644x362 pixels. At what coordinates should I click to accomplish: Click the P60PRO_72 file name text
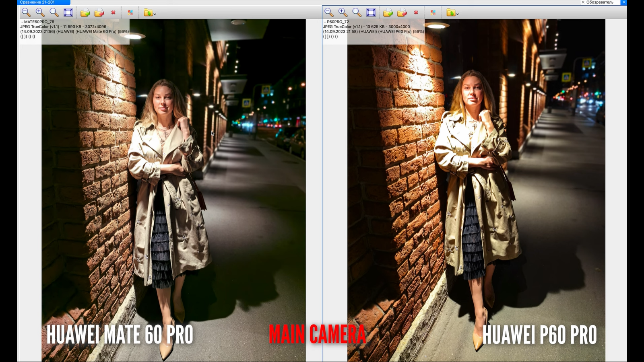tap(338, 22)
